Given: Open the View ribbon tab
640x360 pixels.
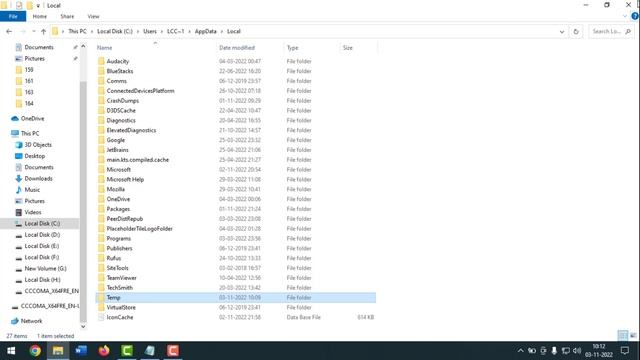Looking at the screenshot, I should click(93, 16).
